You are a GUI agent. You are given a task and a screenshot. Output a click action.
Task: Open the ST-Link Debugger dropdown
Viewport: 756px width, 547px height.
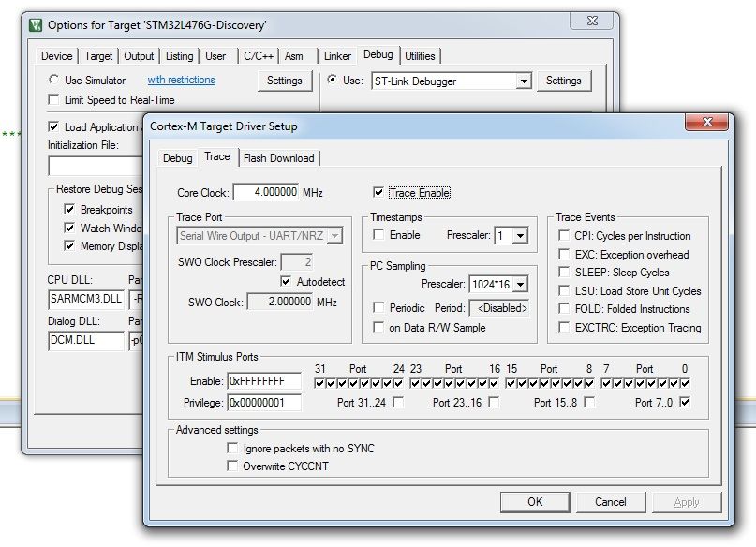tap(524, 81)
